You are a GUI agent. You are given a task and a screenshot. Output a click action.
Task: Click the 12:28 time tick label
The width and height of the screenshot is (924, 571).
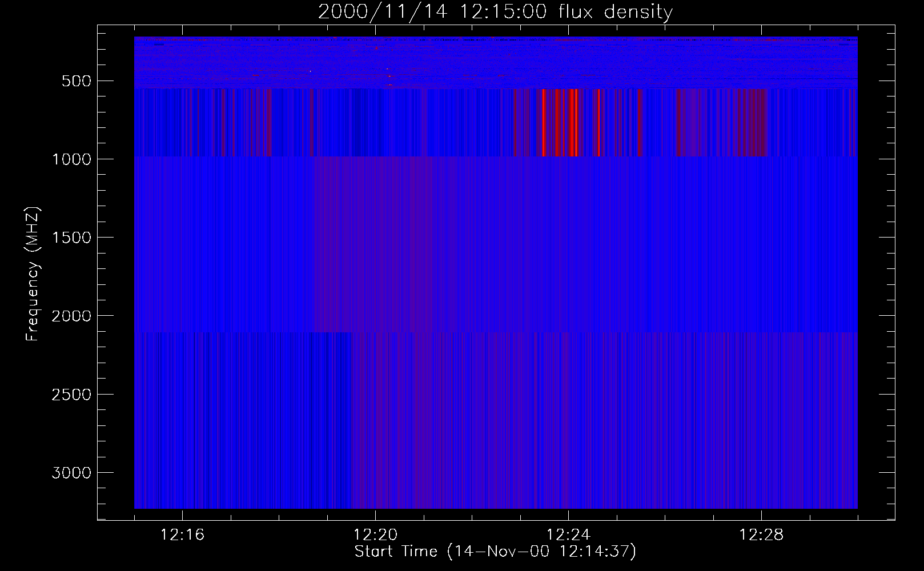coord(761,535)
